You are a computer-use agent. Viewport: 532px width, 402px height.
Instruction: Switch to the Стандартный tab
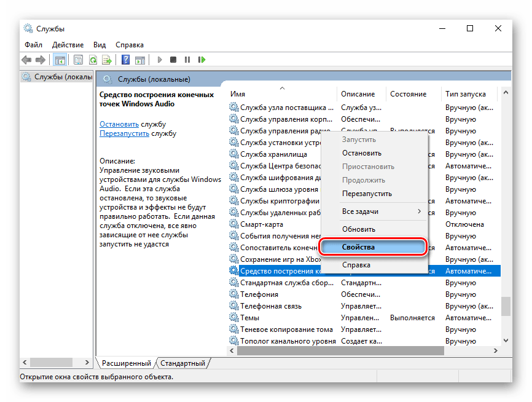(x=183, y=363)
